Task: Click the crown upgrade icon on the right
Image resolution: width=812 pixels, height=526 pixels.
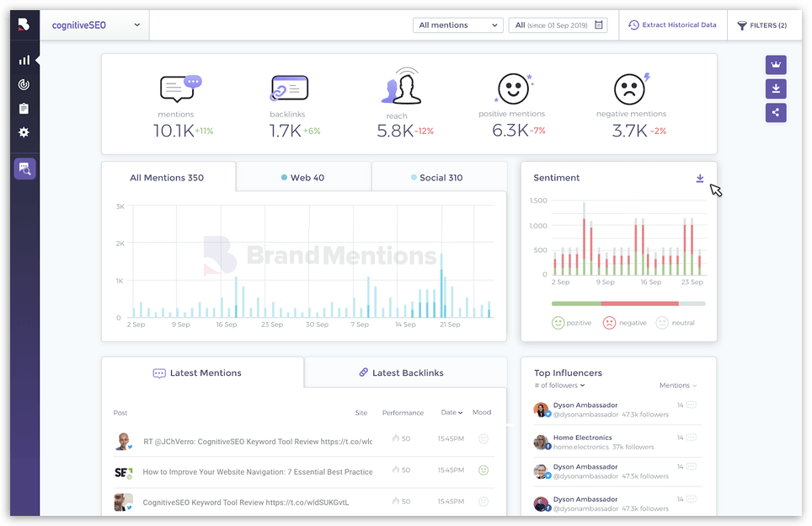Action: point(775,65)
